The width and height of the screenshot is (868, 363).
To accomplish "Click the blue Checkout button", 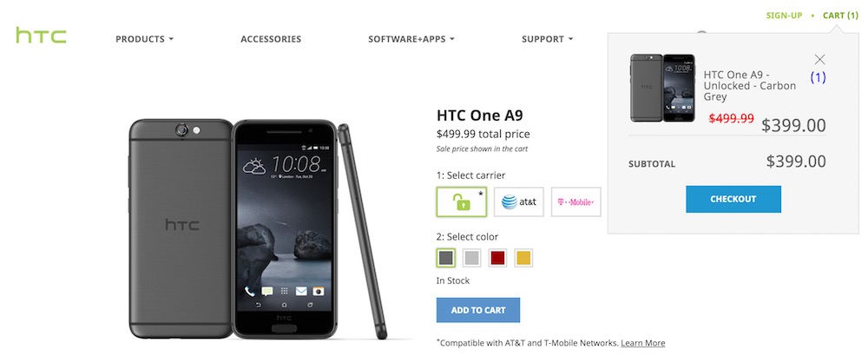I will (733, 199).
